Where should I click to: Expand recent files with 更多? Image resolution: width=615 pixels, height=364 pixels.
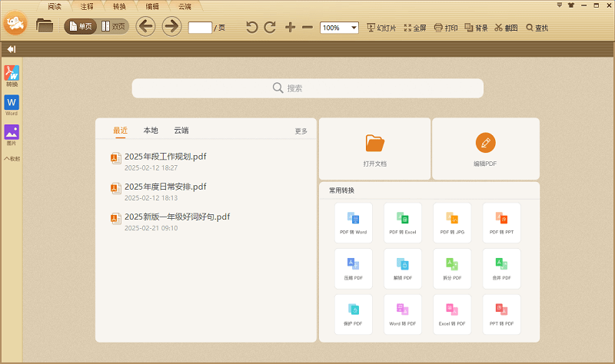(301, 131)
